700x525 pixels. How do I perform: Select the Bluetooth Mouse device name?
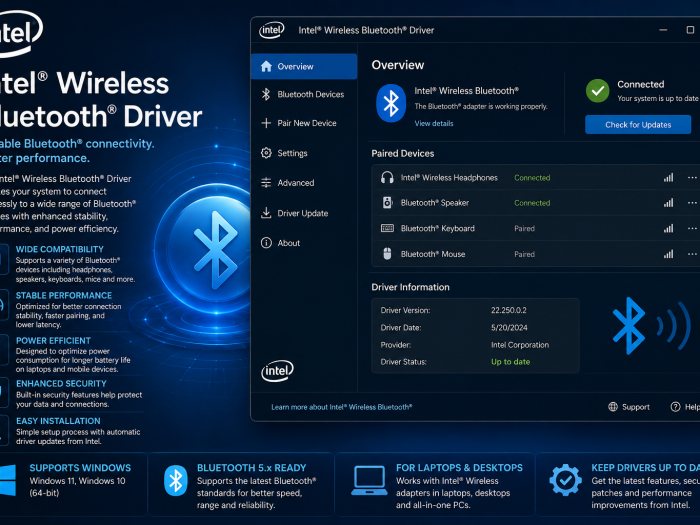433,254
